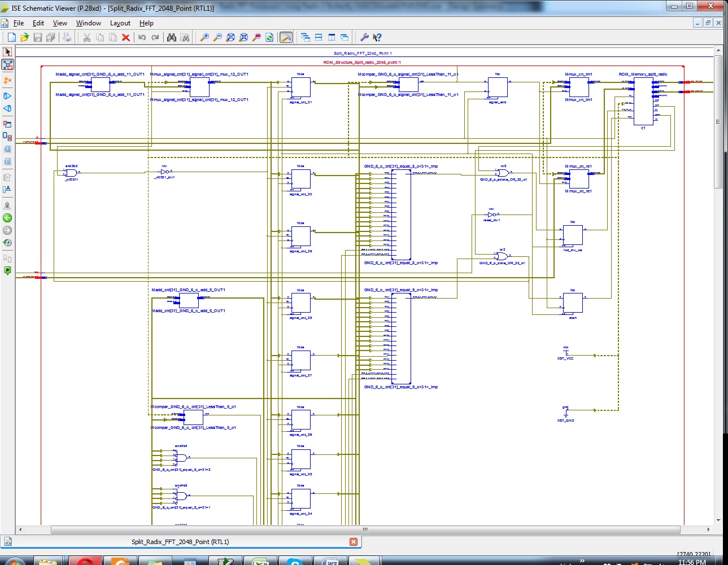
Task: Click the green speech-bubble icon at sidebar bottom
Action: (7, 271)
